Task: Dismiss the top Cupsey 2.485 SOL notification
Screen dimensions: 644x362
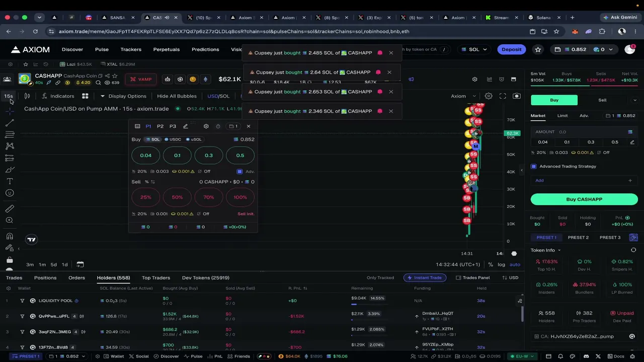Action: pos(391,53)
